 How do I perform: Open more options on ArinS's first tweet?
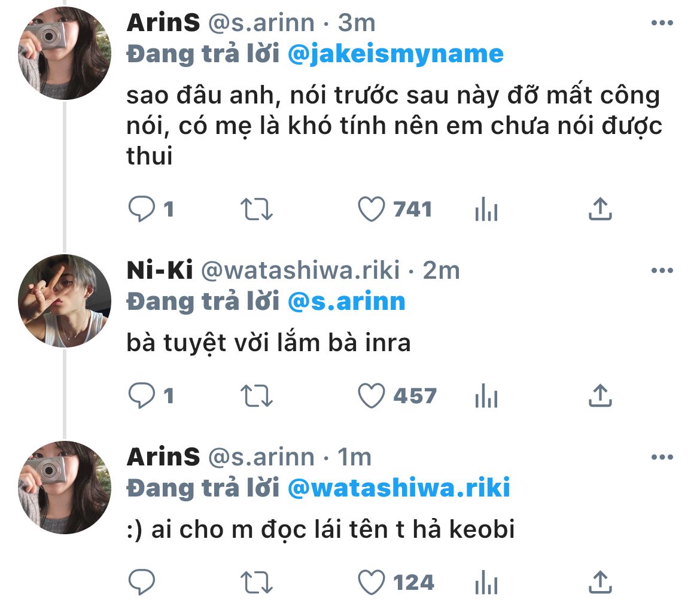point(662,23)
